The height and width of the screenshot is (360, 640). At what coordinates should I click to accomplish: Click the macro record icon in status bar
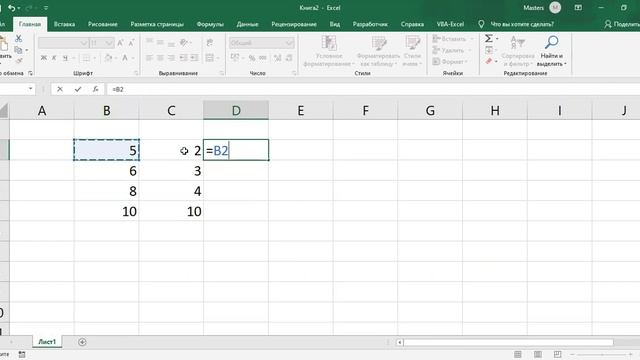22,354
